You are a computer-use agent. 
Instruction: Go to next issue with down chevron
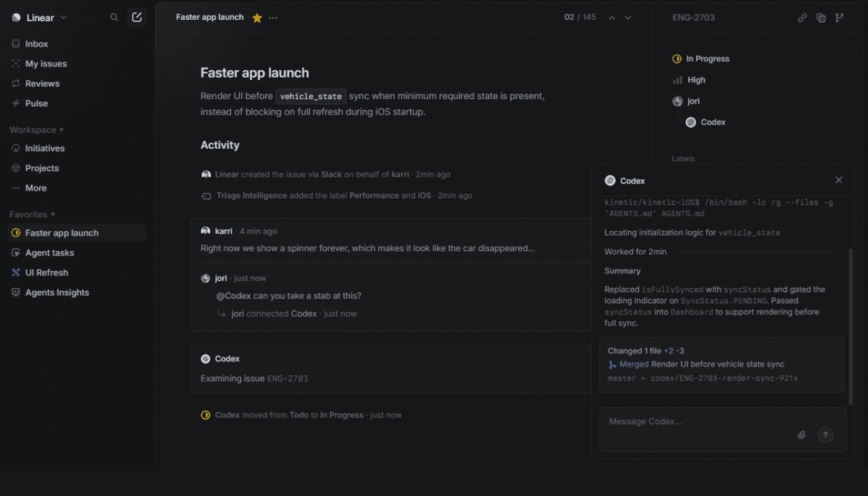click(628, 18)
